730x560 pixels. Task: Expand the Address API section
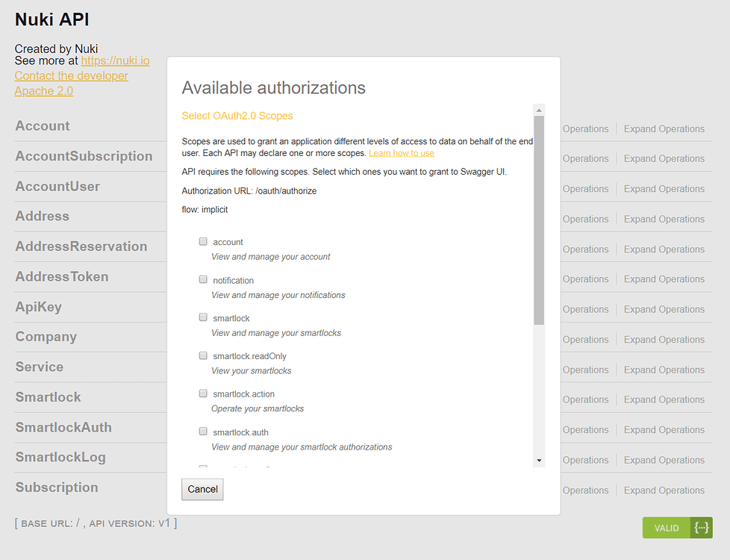point(43,217)
